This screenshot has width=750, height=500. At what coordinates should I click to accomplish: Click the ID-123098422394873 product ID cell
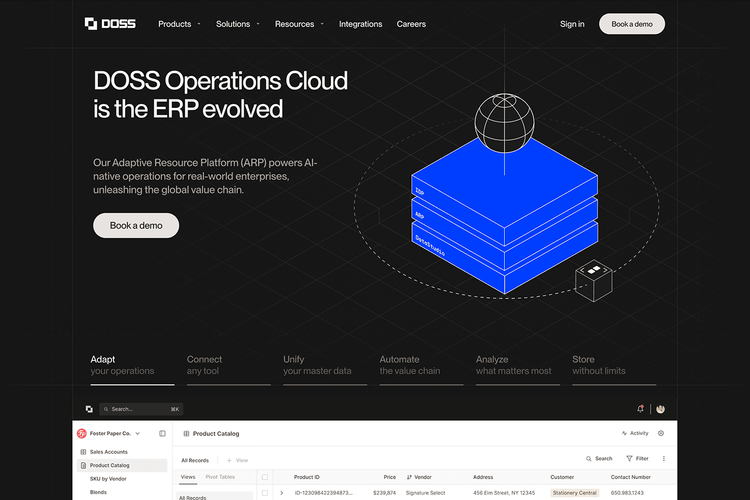[323, 493]
